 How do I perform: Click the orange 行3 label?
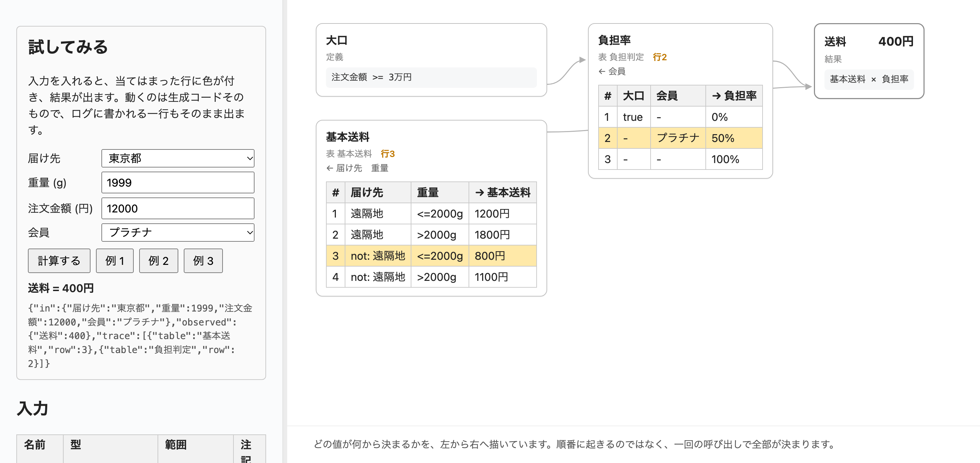click(388, 154)
